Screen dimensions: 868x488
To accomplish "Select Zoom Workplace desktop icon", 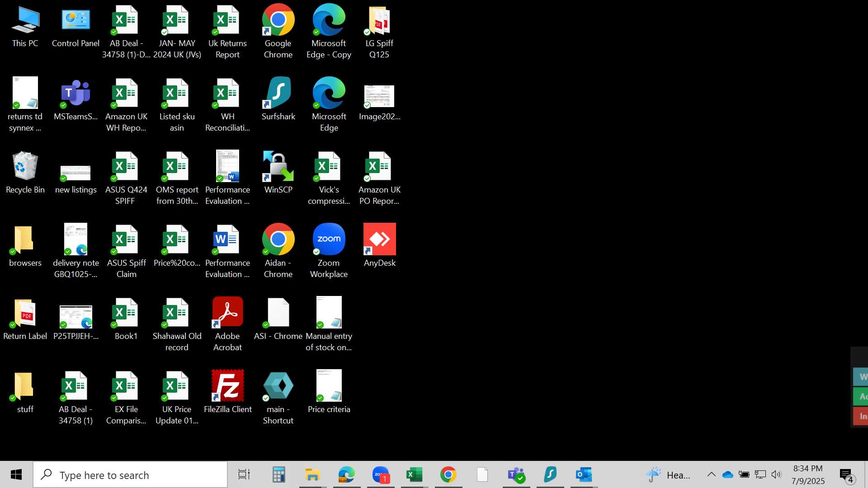I will (x=329, y=251).
